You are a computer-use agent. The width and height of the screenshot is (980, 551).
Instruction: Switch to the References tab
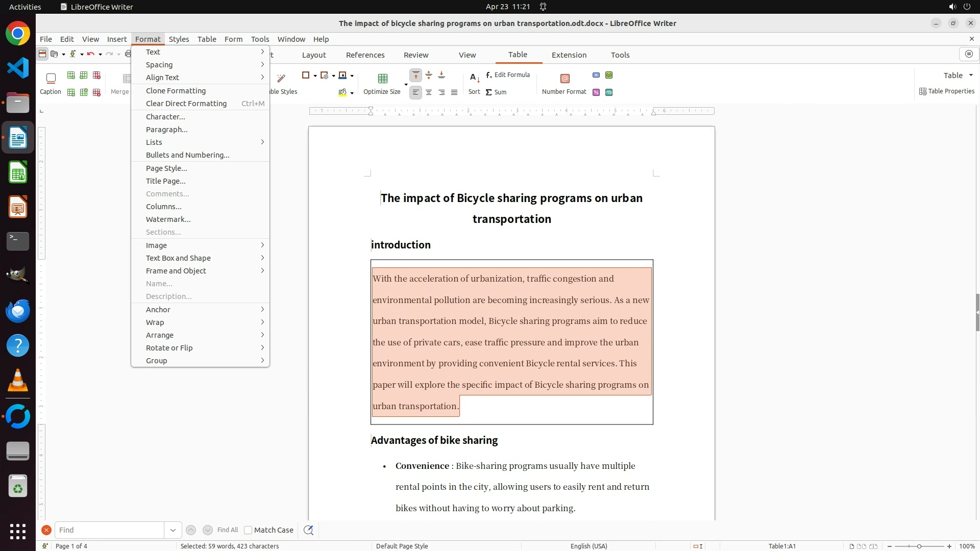pyautogui.click(x=365, y=55)
